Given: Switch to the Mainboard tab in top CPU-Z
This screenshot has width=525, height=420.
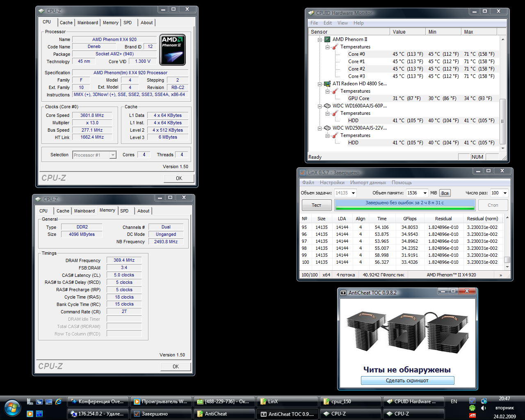Looking at the screenshot, I should coord(88,23).
